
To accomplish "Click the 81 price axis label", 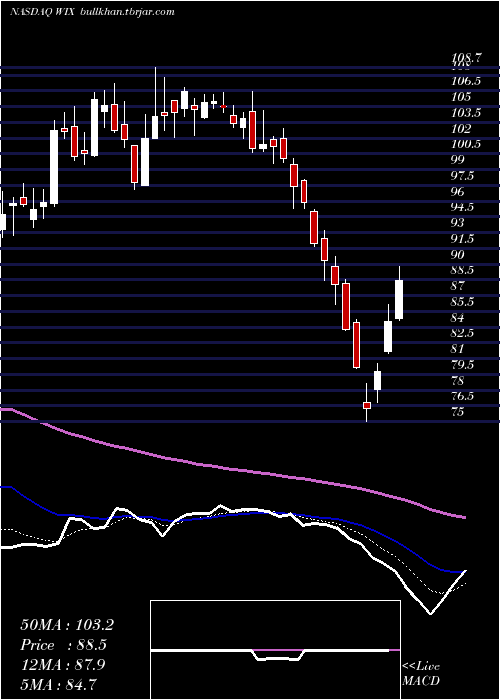I will coord(459,349).
